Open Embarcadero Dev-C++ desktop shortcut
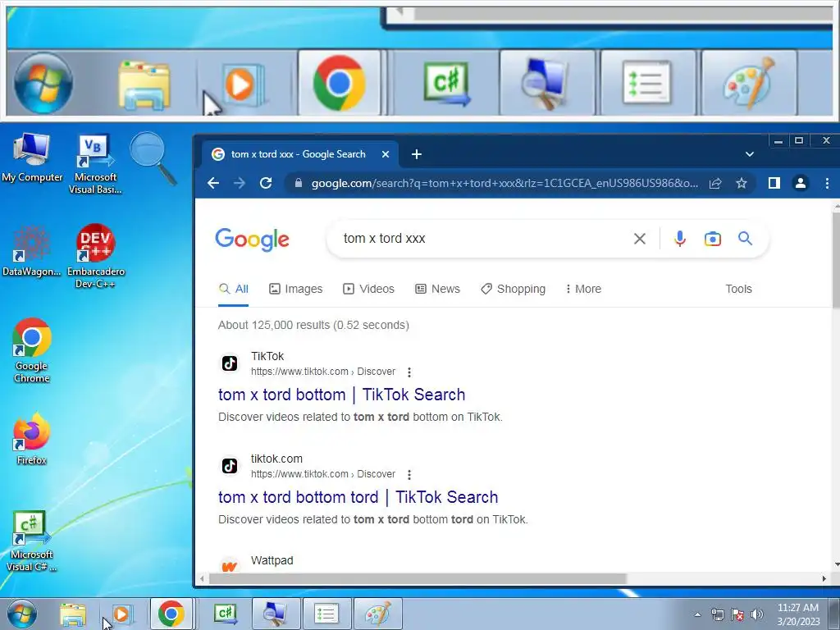The image size is (840, 630). pyautogui.click(x=95, y=256)
